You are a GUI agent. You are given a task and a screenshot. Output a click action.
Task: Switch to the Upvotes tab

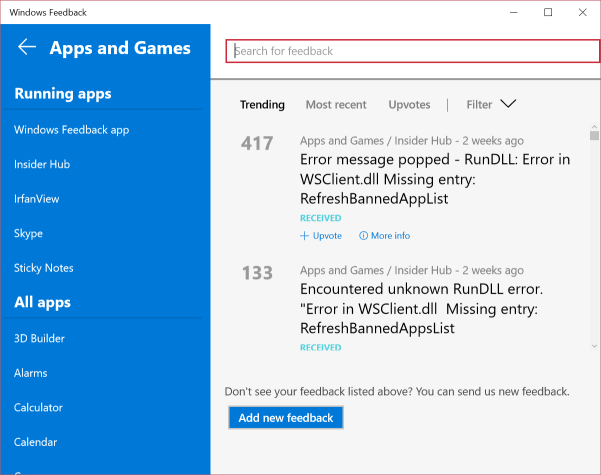[x=409, y=104]
